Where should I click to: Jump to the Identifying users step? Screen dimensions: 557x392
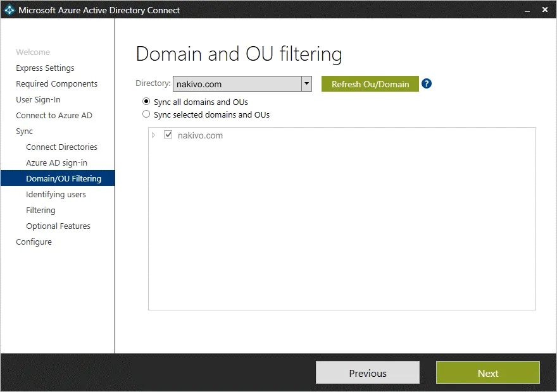pyautogui.click(x=56, y=194)
